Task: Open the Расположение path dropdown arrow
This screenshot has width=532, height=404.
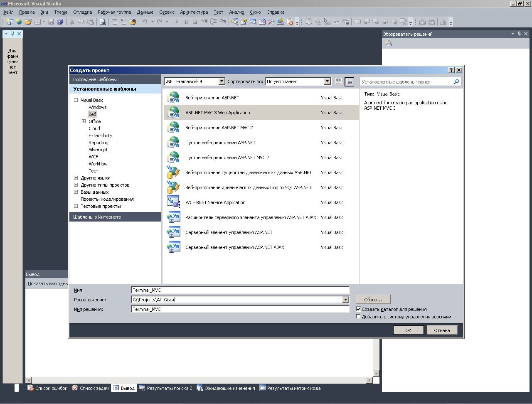Action: (x=345, y=300)
